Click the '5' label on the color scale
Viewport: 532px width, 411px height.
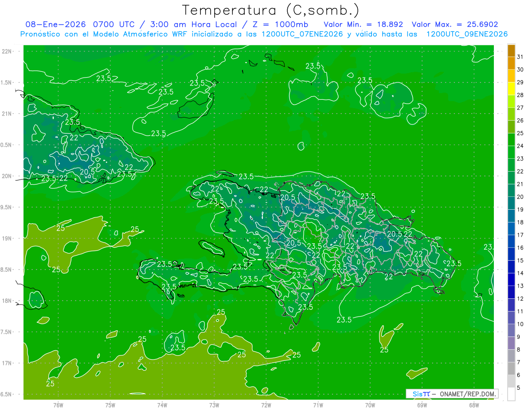tap(519, 388)
